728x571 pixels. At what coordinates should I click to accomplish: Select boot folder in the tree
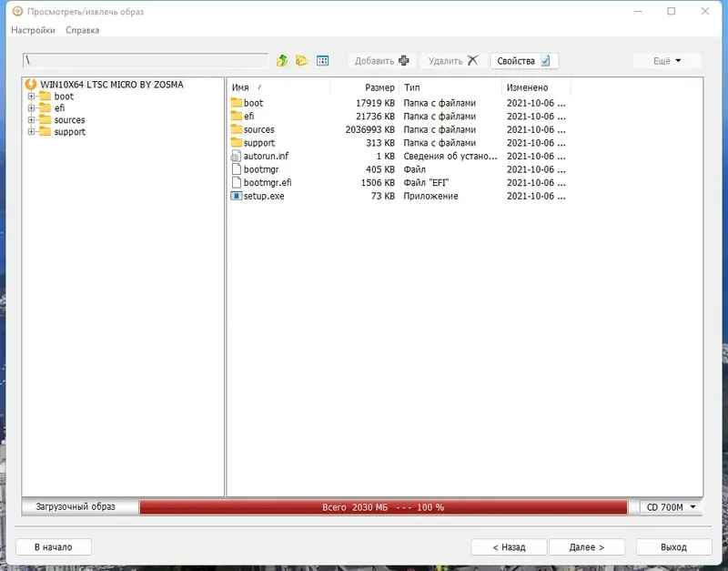tap(64, 97)
